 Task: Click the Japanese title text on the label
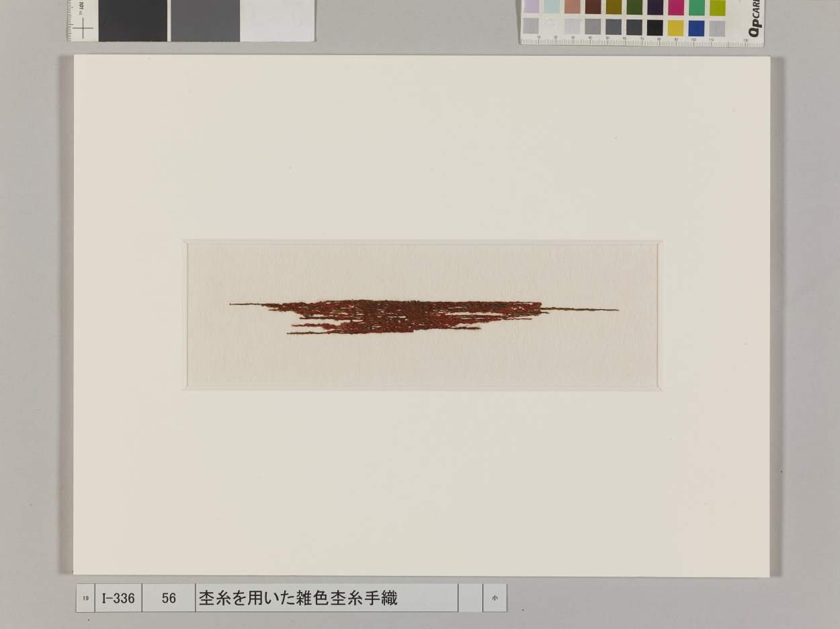[x=298, y=597]
